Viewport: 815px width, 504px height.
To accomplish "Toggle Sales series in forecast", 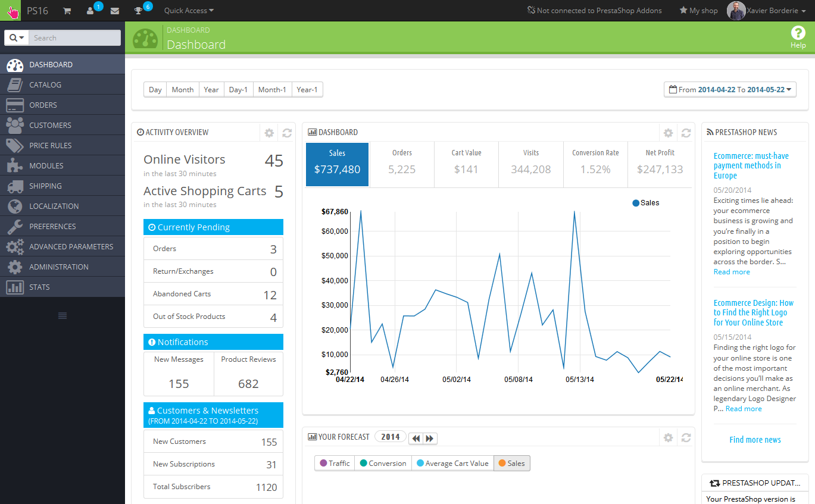I will [x=512, y=463].
